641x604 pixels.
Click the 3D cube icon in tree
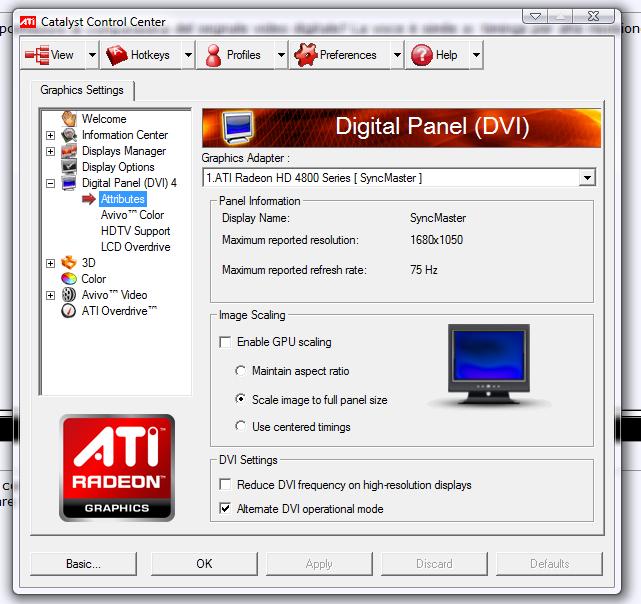(x=69, y=263)
